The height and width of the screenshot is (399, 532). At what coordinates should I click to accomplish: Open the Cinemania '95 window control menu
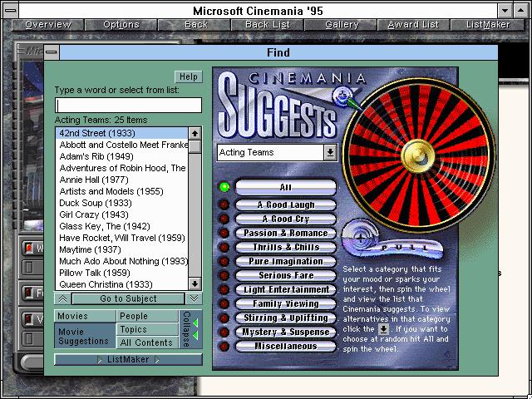pyautogui.click(x=11, y=11)
